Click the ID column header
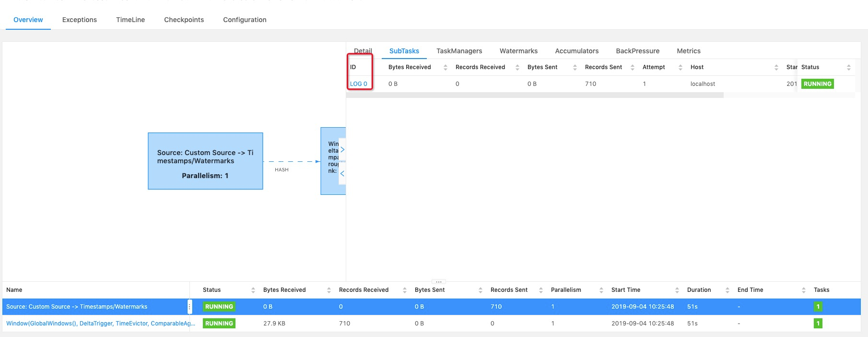868x337 pixels. tap(353, 67)
